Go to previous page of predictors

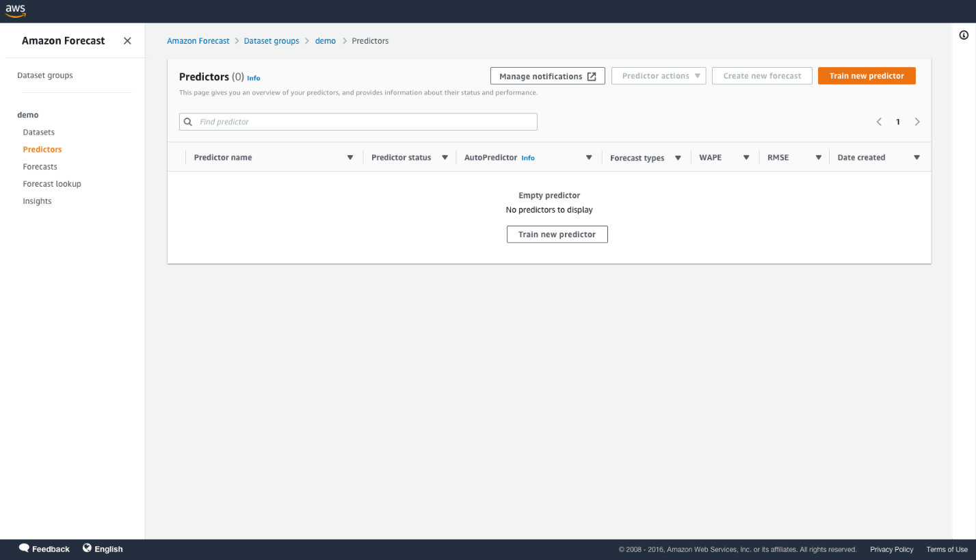point(879,122)
